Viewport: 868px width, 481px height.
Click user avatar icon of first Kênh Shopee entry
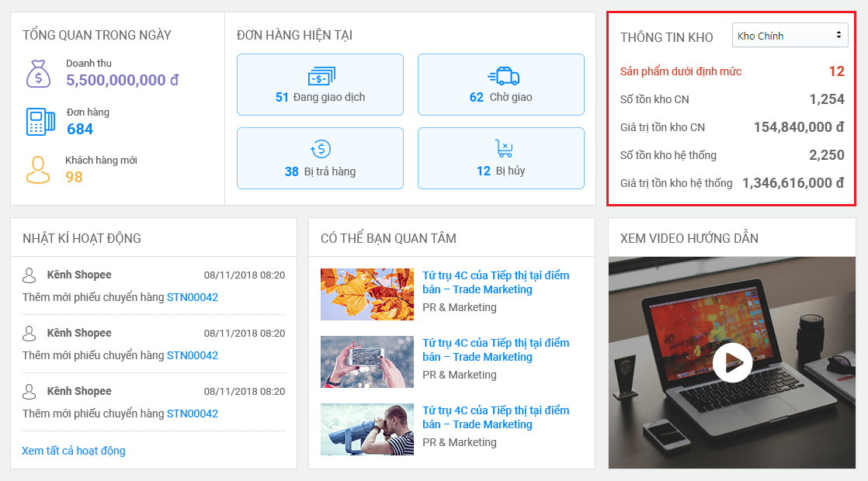point(30,275)
